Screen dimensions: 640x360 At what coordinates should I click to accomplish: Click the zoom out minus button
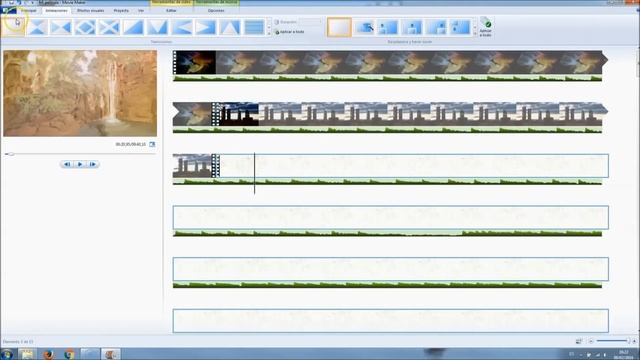click(591, 341)
